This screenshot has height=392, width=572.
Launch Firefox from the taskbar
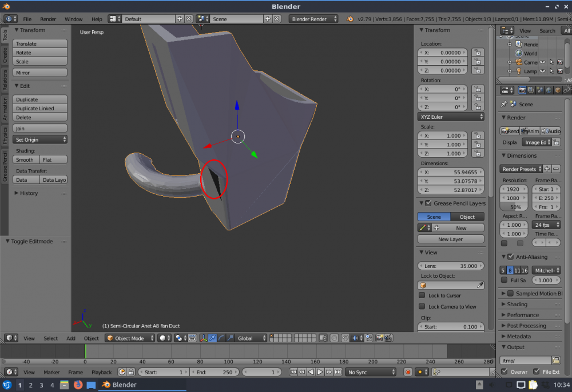(78, 385)
